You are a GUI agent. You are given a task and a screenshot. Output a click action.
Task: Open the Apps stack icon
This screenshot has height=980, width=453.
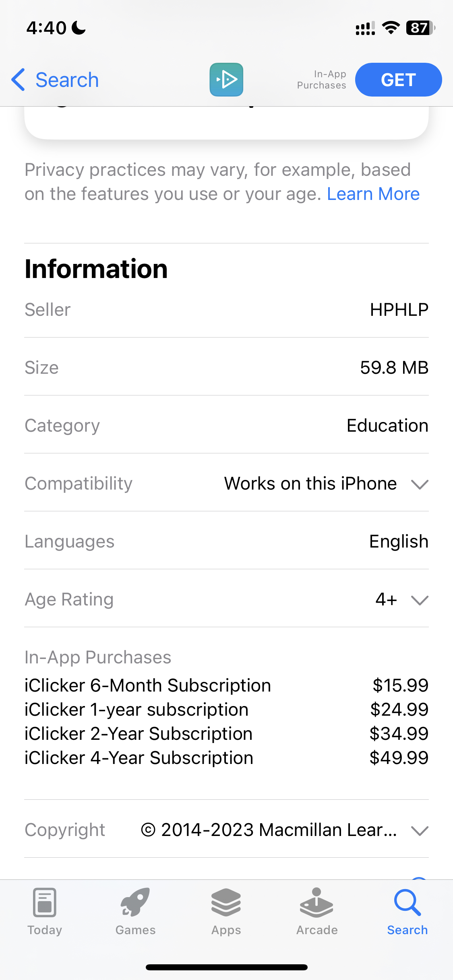226,902
